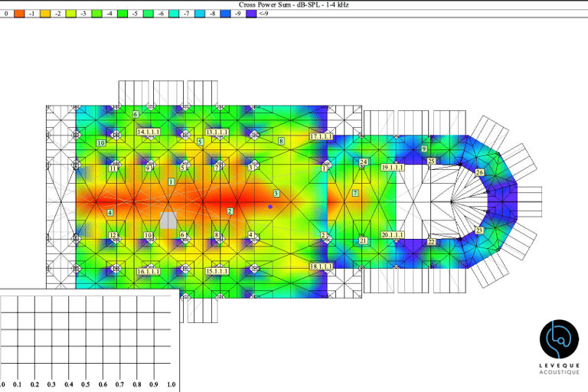This screenshot has width=588, height=392.
Task: Click yellow speaker marker 12
Action: 113,235
